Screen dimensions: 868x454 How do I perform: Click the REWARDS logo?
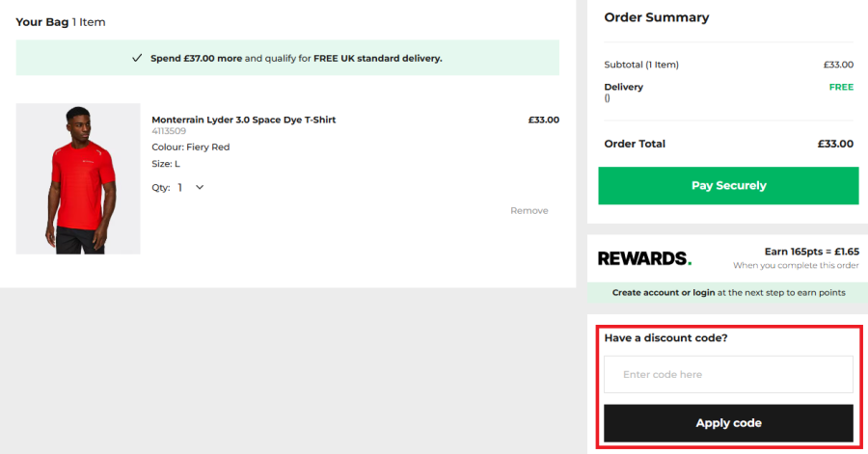pos(644,258)
